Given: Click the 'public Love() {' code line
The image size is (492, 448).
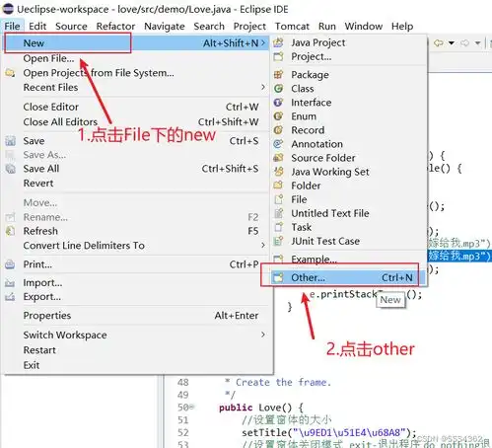Looking at the screenshot, I should coord(261,408).
